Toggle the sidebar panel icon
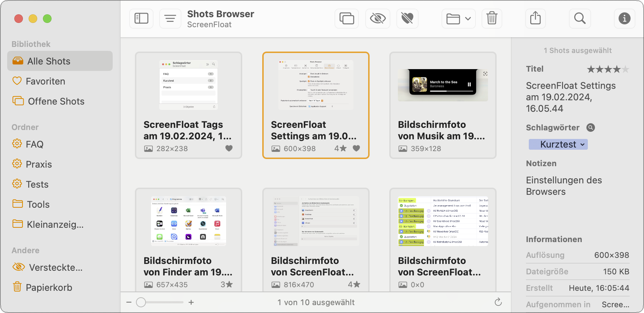 tap(141, 18)
